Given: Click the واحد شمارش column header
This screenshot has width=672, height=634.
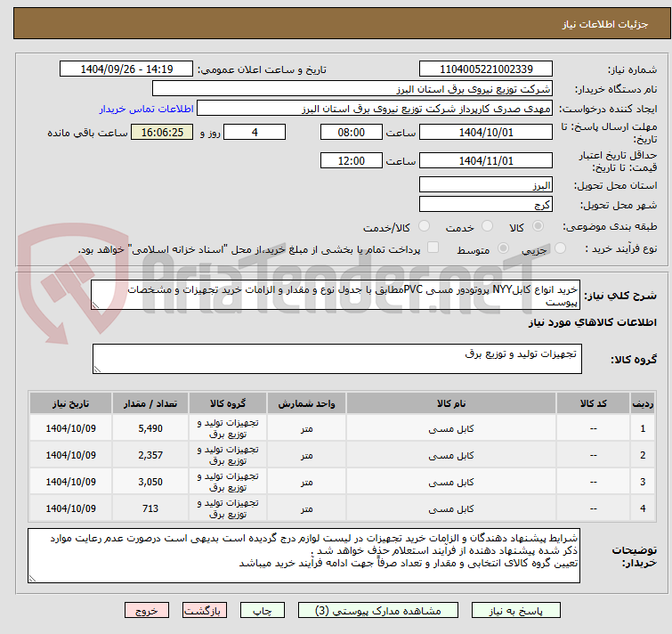Looking at the screenshot, I should 306,403.
